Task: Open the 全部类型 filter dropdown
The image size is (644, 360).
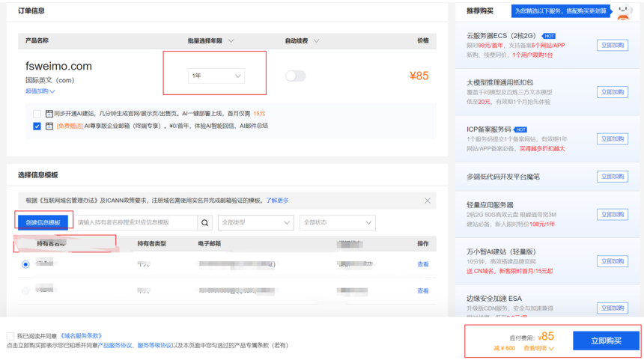Action: point(256,222)
